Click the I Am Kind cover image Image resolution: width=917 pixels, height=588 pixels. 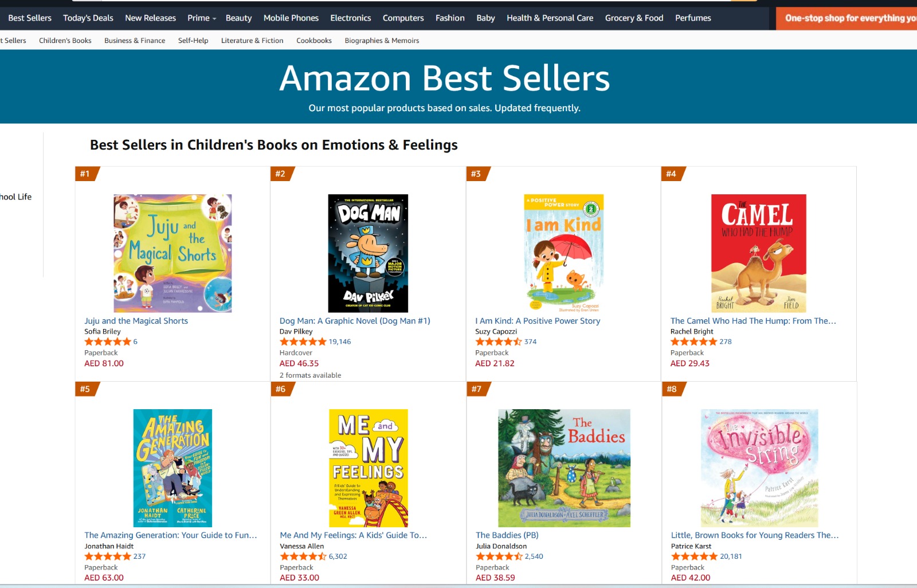pos(563,253)
